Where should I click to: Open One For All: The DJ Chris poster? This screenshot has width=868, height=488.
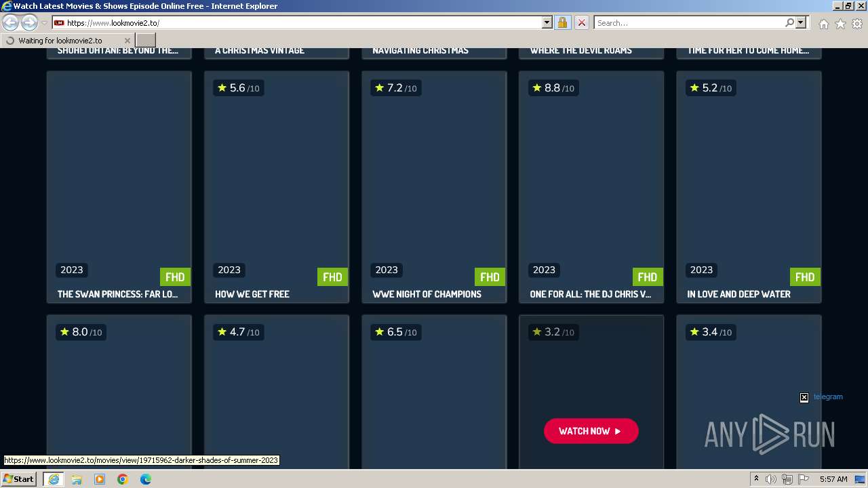[x=591, y=178]
